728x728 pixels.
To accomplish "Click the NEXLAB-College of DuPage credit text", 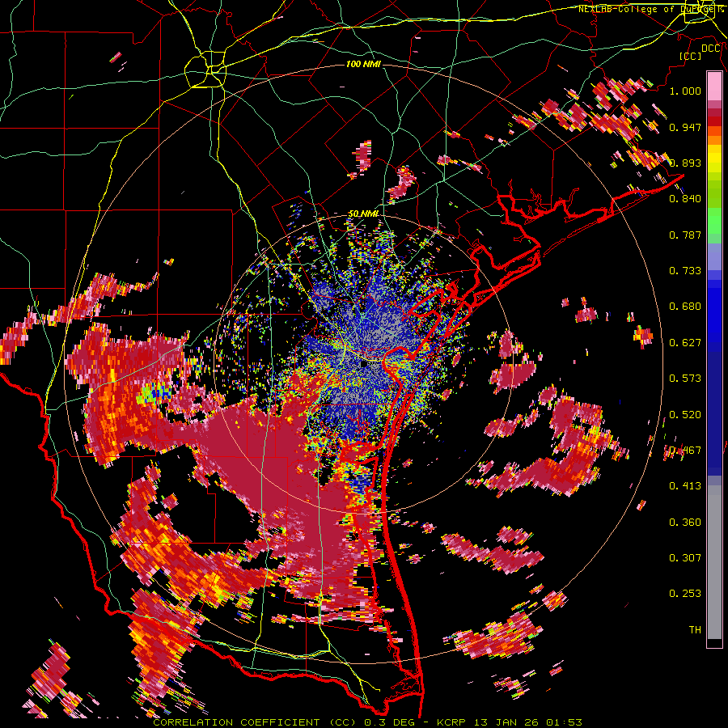I will [x=650, y=9].
